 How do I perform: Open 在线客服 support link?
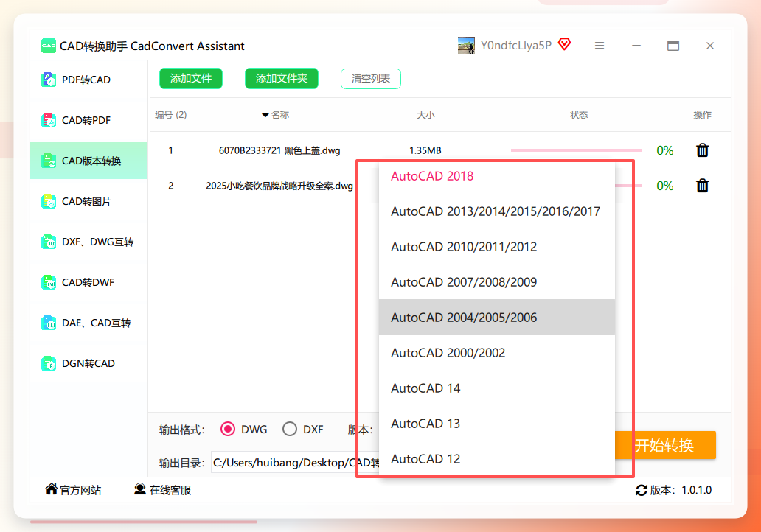[x=162, y=490]
